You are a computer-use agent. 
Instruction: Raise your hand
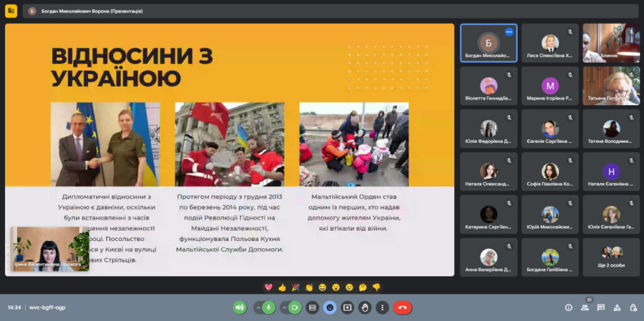pyautogui.click(x=365, y=308)
